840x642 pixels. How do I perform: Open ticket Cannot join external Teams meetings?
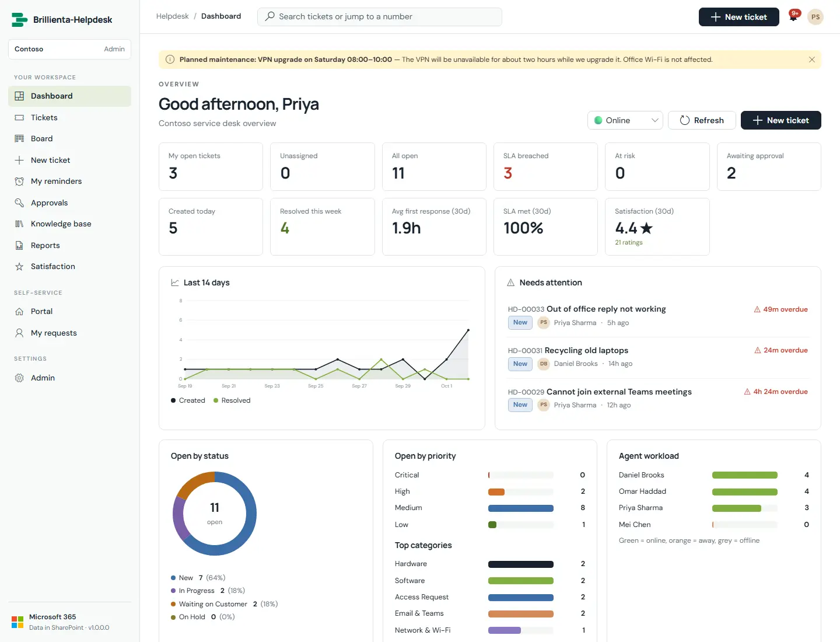[x=619, y=392]
